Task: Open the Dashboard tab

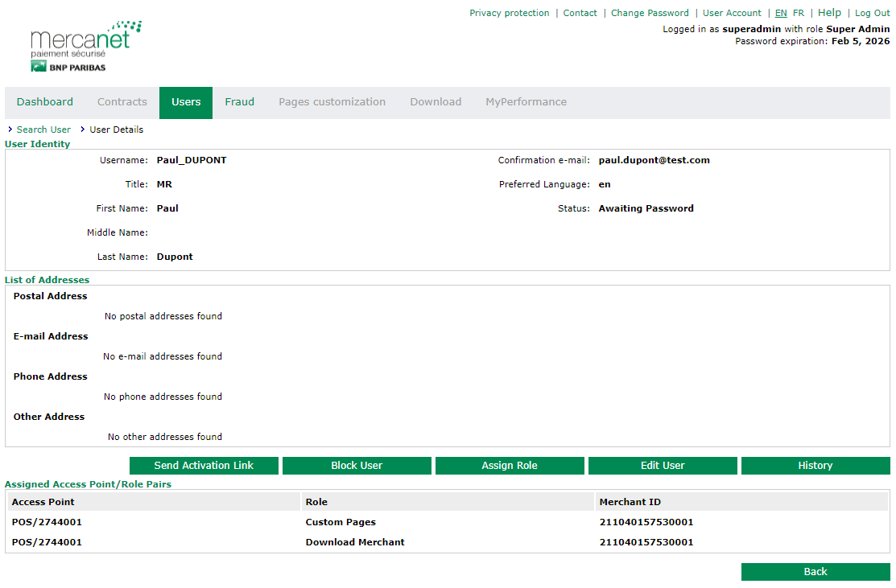Action: [45, 102]
